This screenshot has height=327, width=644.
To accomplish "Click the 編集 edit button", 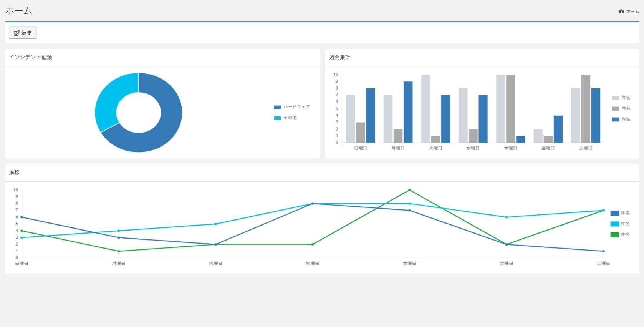I will coord(23,33).
